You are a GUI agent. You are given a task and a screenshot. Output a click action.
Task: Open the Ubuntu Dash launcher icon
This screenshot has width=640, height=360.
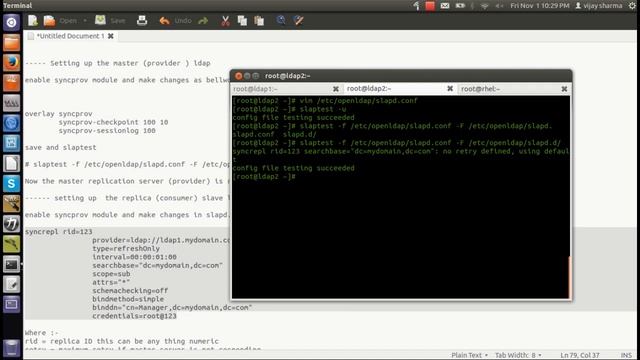tap(11, 22)
